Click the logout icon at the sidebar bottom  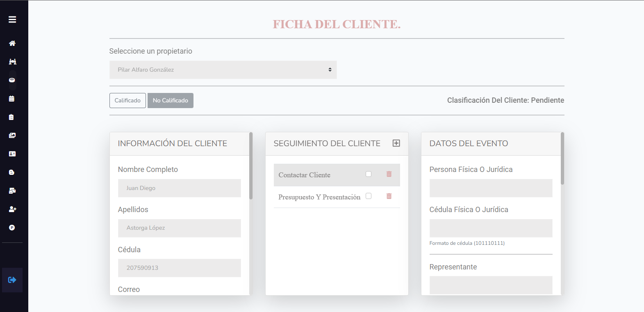[x=12, y=280]
